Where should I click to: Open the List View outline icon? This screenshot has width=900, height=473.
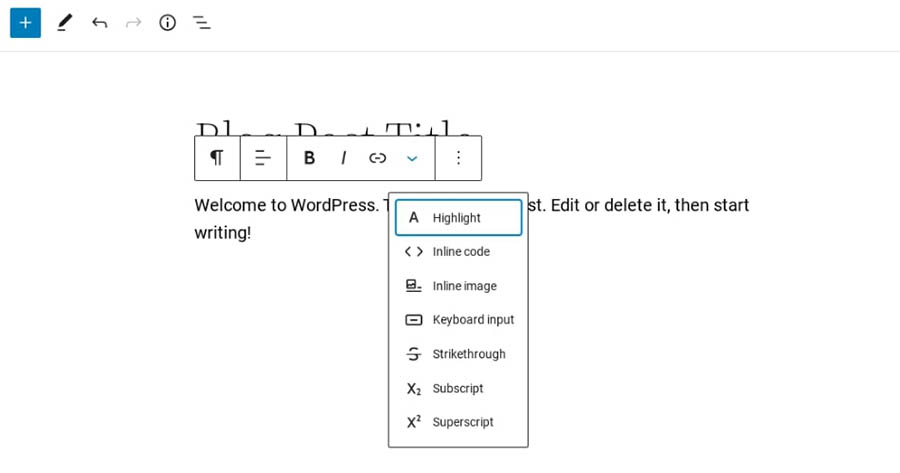[202, 22]
